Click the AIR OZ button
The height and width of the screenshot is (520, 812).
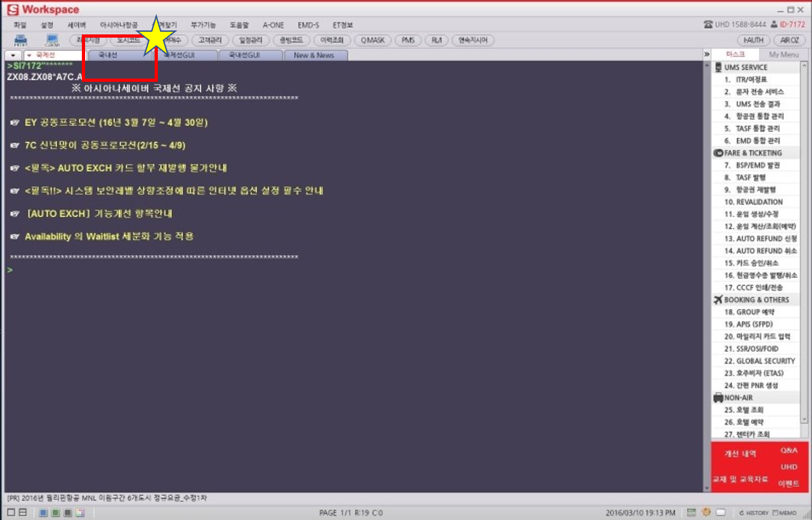coord(790,40)
